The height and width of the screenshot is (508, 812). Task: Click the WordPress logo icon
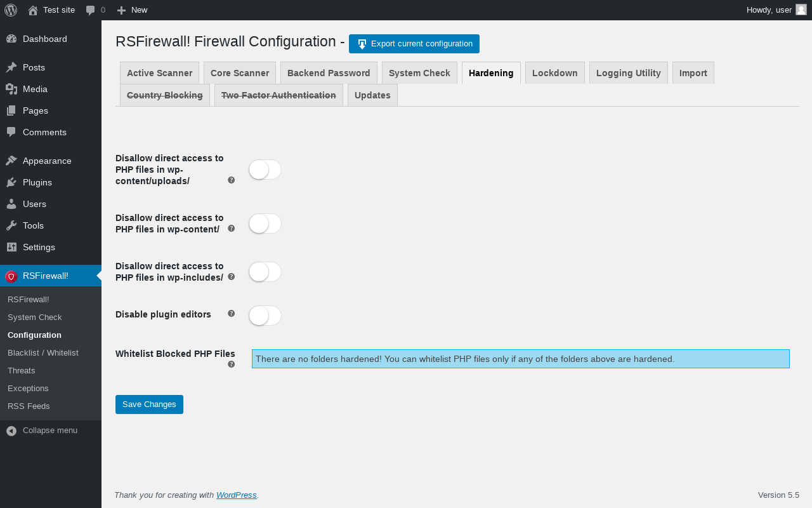pos(11,10)
